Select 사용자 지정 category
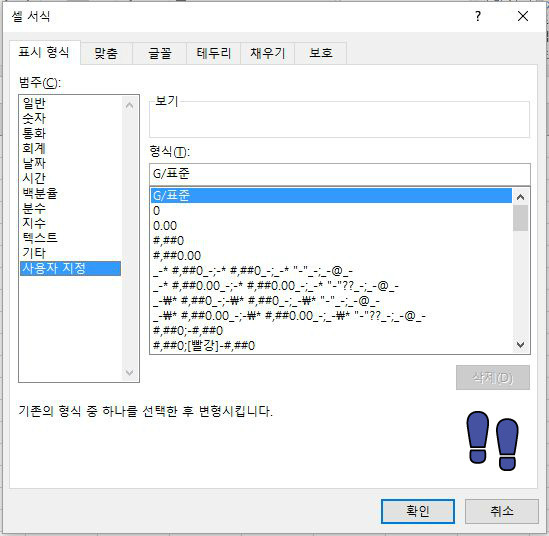 70,269
